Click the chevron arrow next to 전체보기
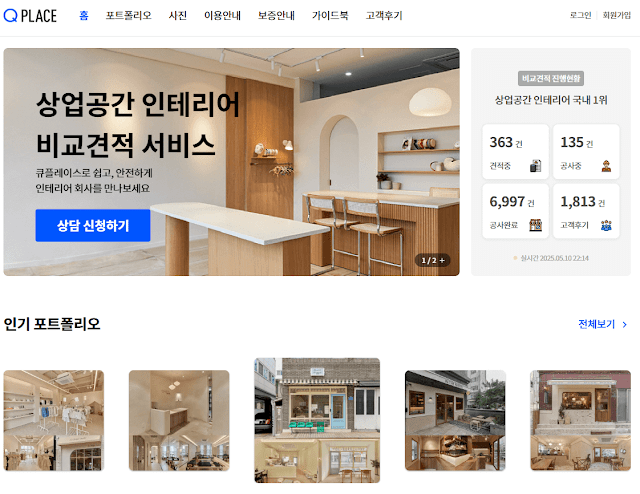 [x=624, y=325]
